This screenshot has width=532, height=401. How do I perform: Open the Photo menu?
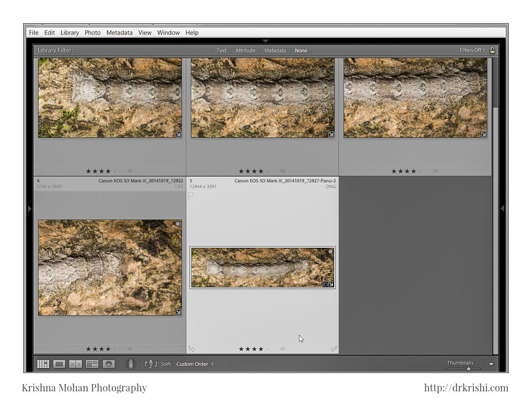pos(92,33)
